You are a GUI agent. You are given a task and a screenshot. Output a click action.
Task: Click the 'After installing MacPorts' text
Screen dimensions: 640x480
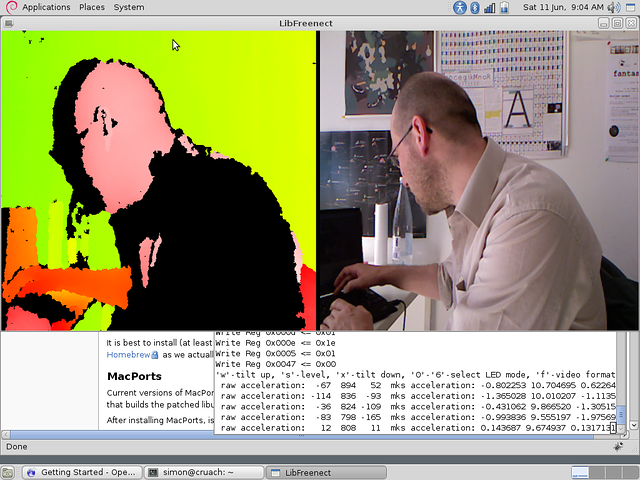[x=160, y=420]
